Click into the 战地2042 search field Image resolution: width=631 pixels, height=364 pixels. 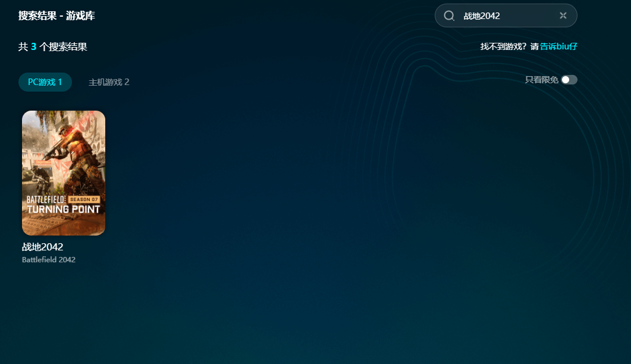[x=506, y=16]
